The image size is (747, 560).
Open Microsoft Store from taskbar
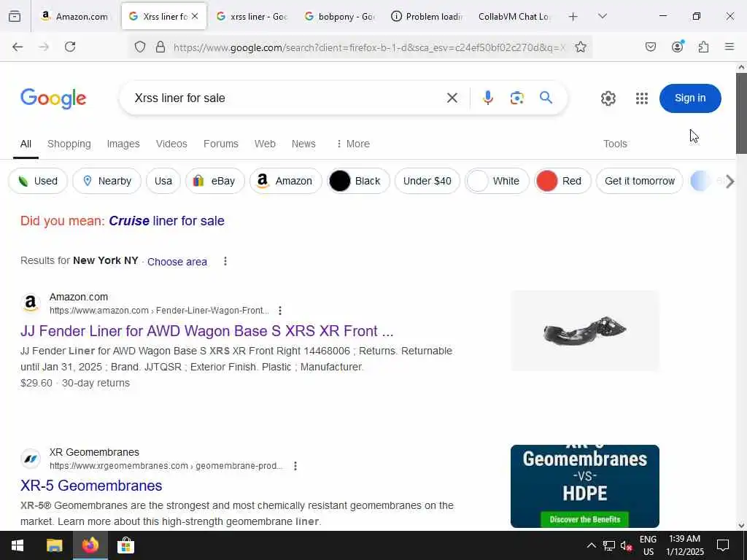point(125,545)
